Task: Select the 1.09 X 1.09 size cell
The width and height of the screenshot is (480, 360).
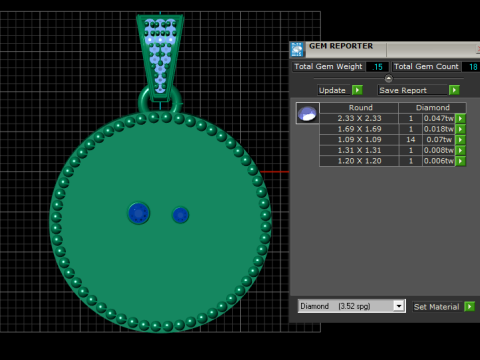Action: (359, 140)
